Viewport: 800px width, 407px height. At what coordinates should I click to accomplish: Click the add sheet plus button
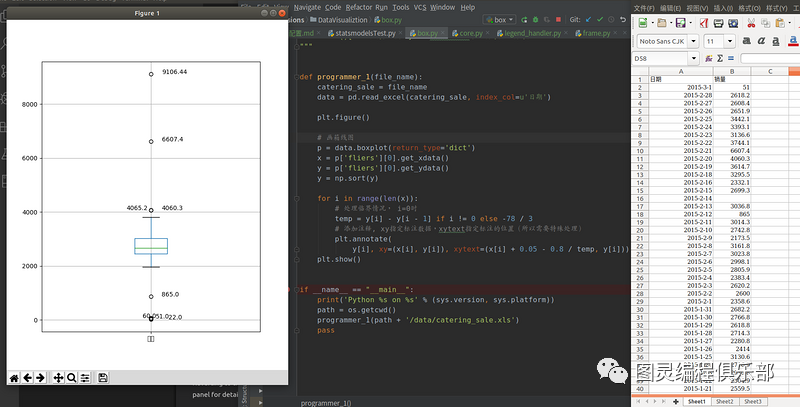click(x=676, y=402)
